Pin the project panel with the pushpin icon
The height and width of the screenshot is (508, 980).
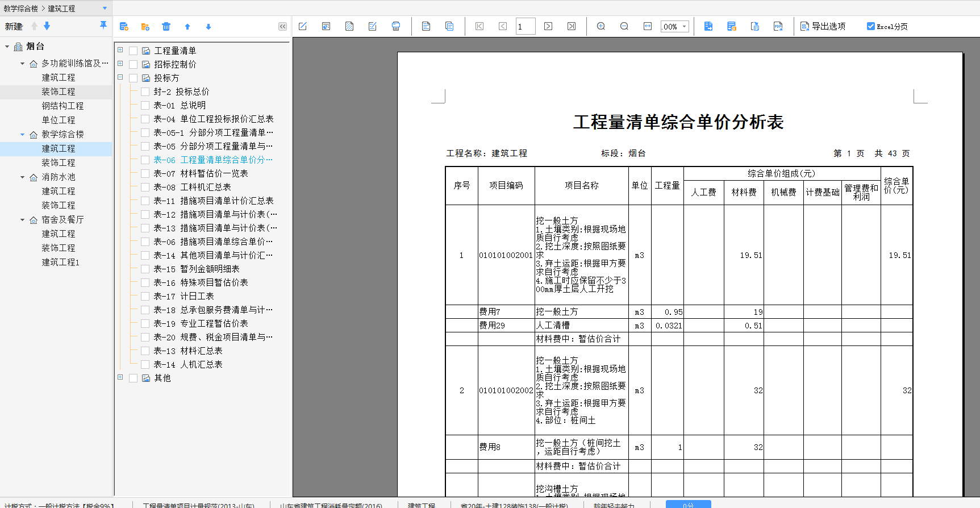103,26
